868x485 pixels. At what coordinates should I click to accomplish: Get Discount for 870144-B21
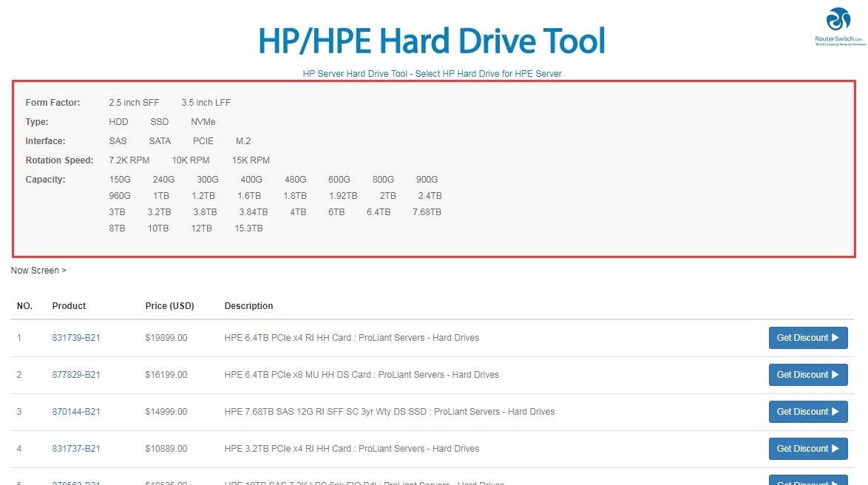(808, 412)
